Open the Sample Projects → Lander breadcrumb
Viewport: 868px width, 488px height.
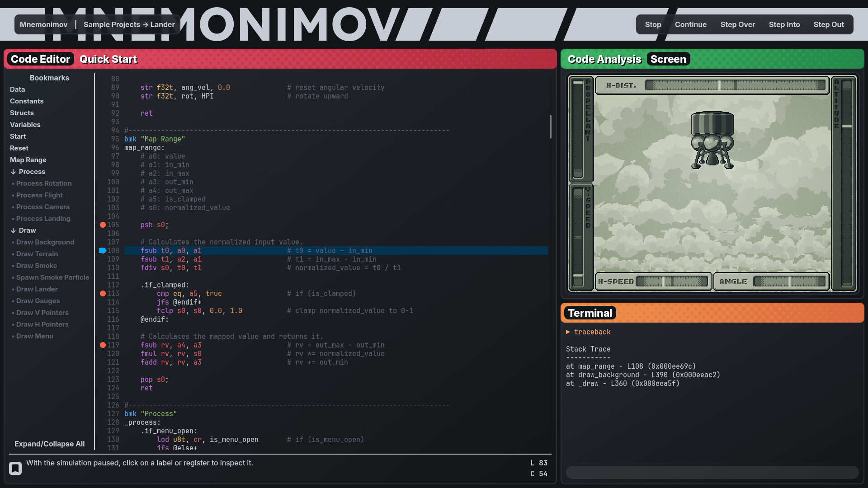(x=129, y=24)
